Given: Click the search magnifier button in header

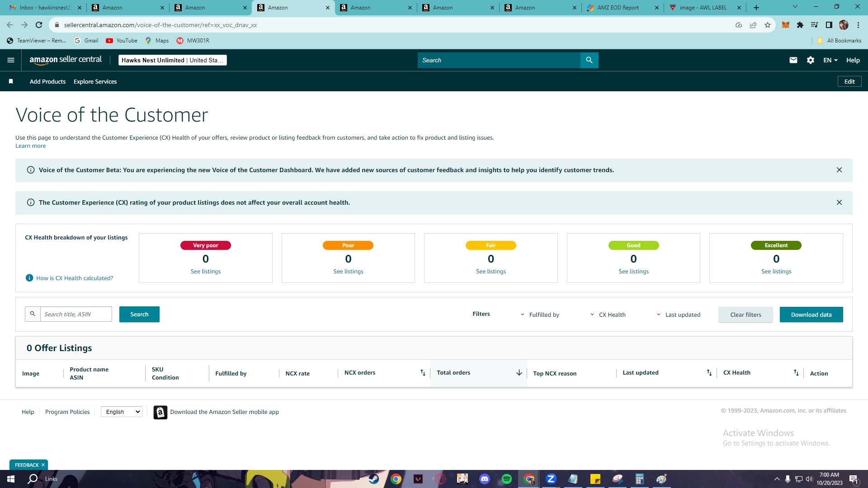Looking at the screenshot, I should [x=589, y=60].
